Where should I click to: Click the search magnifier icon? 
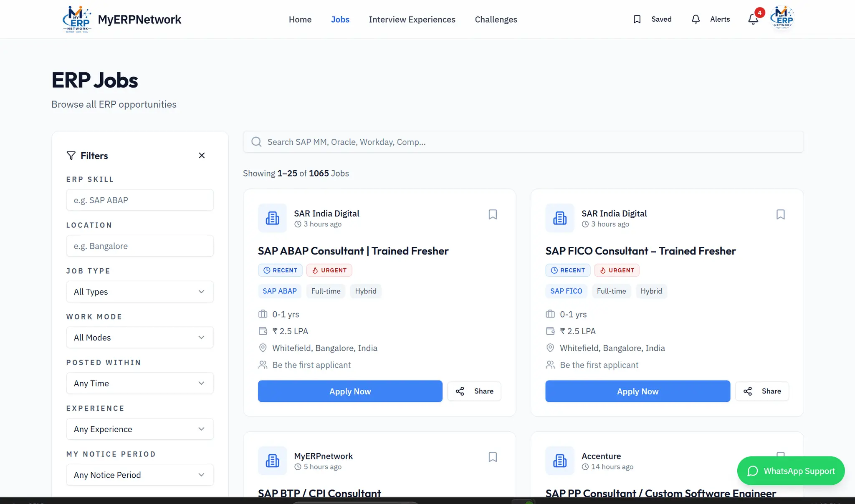point(256,142)
